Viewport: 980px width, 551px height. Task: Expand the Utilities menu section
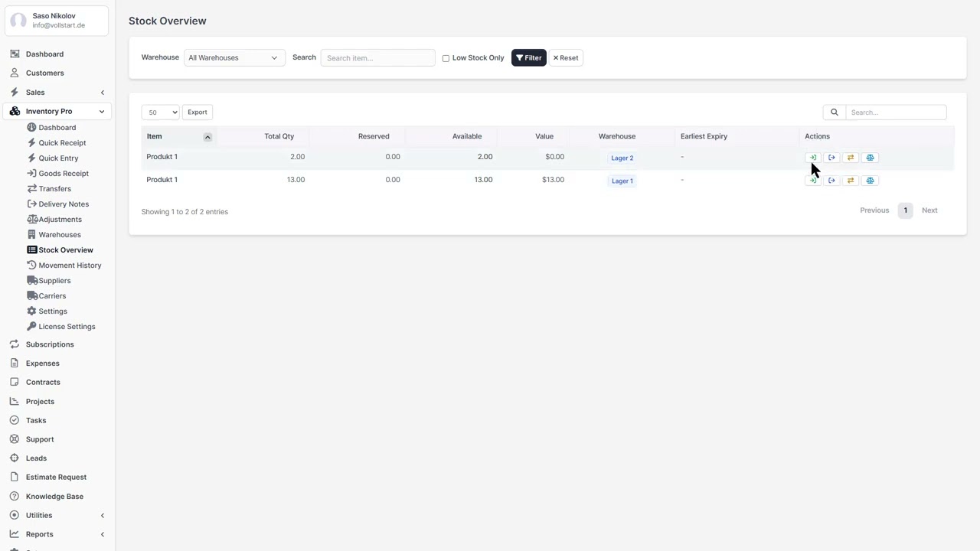coord(103,516)
